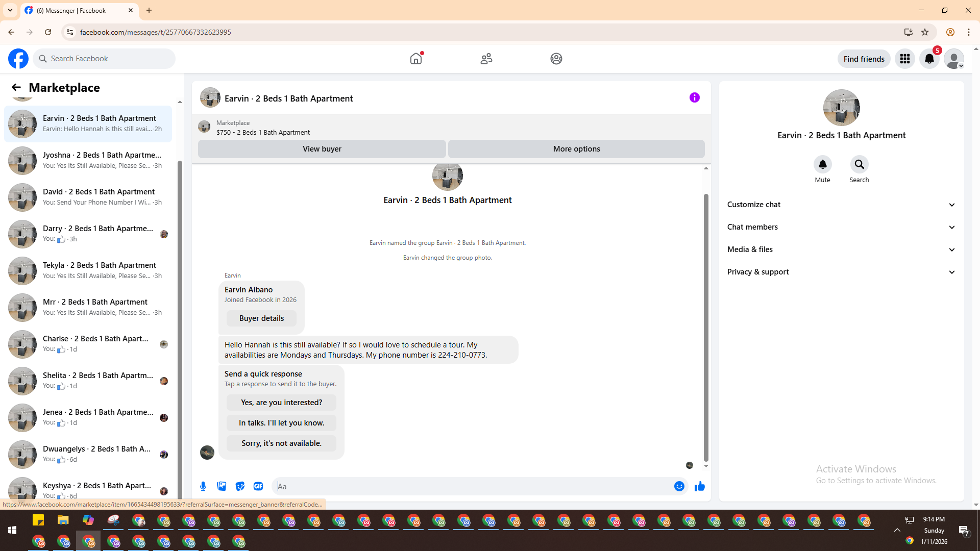980x551 pixels.
Task: Reload the page
Action: click(x=48, y=32)
